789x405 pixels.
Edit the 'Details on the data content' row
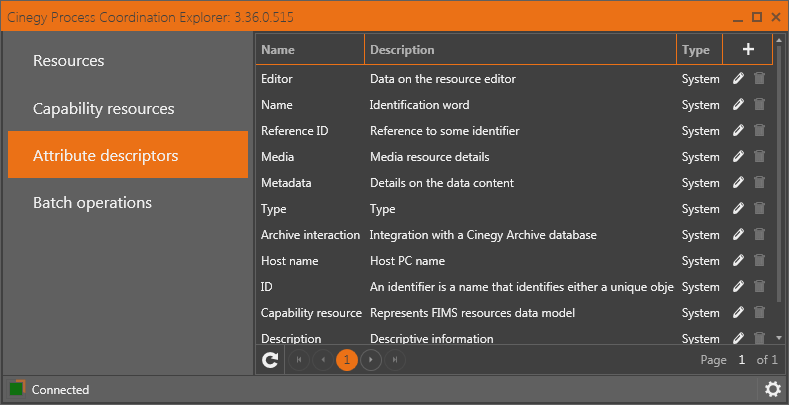738,183
